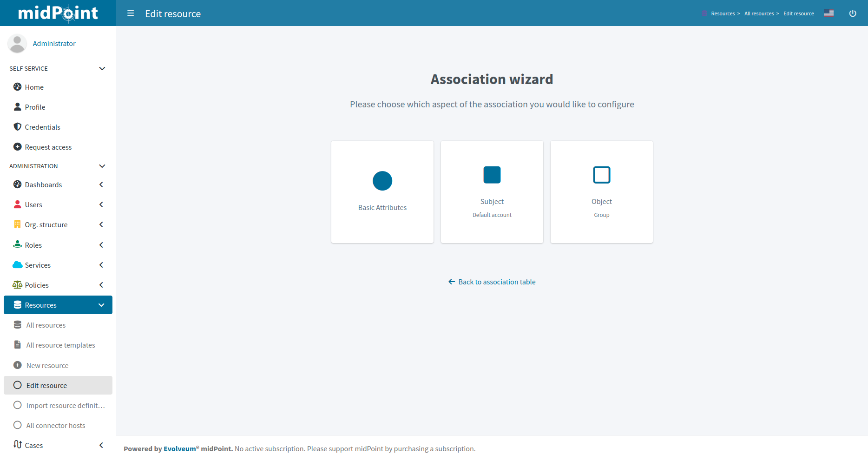The height and width of the screenshot is (461, 868).
Task: Click the midPoint logo
Action: pos(58,13)
